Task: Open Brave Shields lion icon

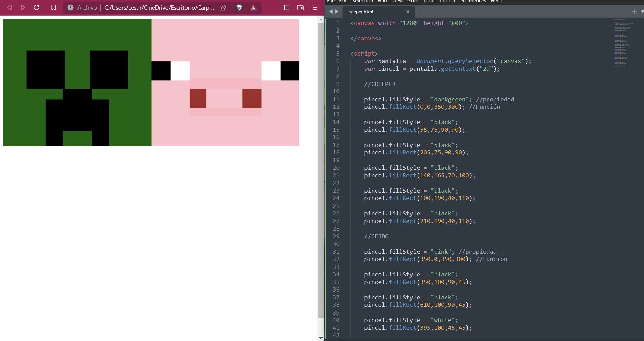Action: [x=239, y=7]
